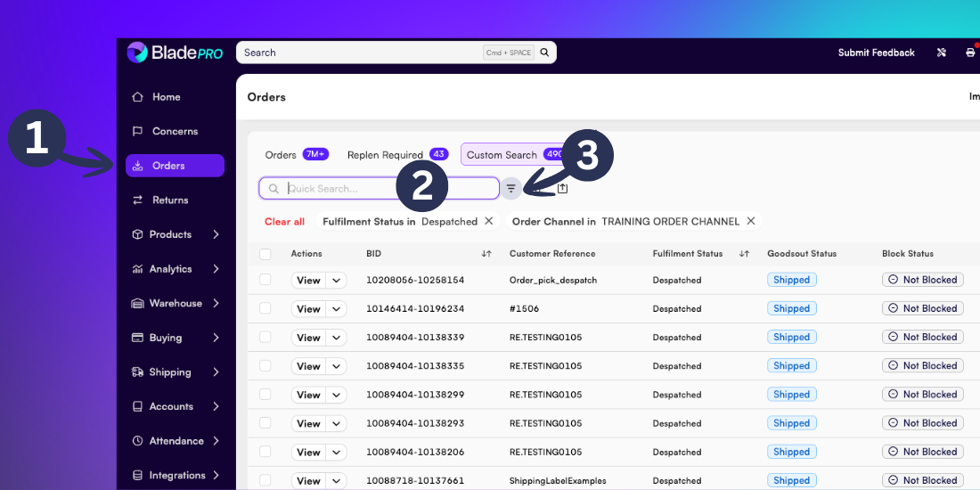View order 10208056-10258154
Viewport: 980px width, 490px height.
click(309, 280)
